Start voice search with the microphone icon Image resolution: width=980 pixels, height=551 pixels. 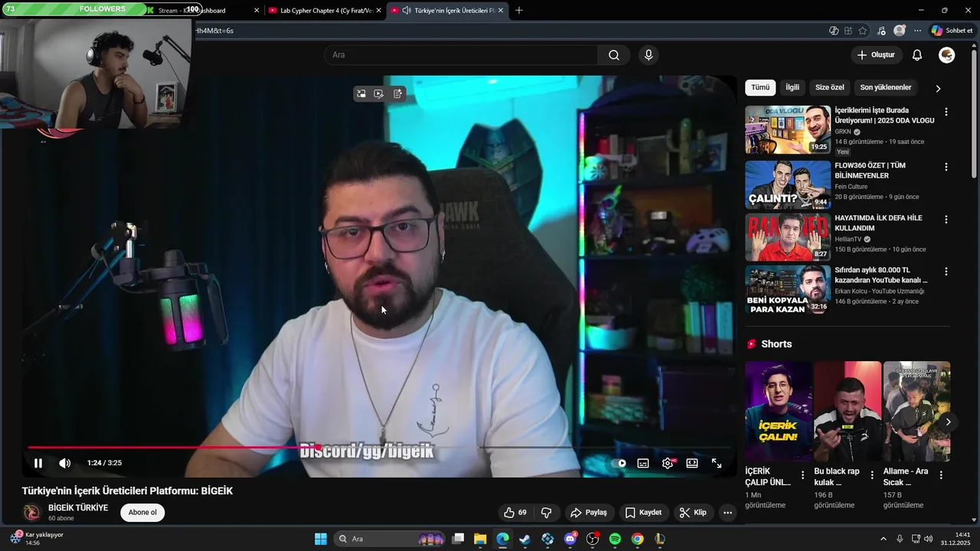(648, 55)
